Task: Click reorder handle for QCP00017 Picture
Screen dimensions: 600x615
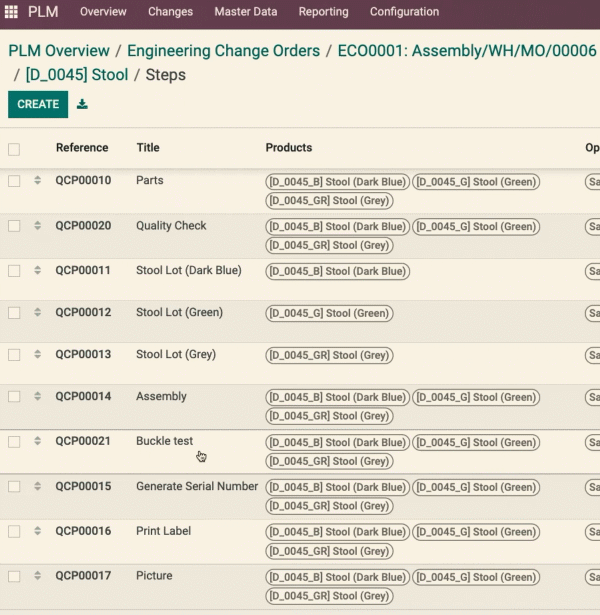Action: (x=37, y=575)
